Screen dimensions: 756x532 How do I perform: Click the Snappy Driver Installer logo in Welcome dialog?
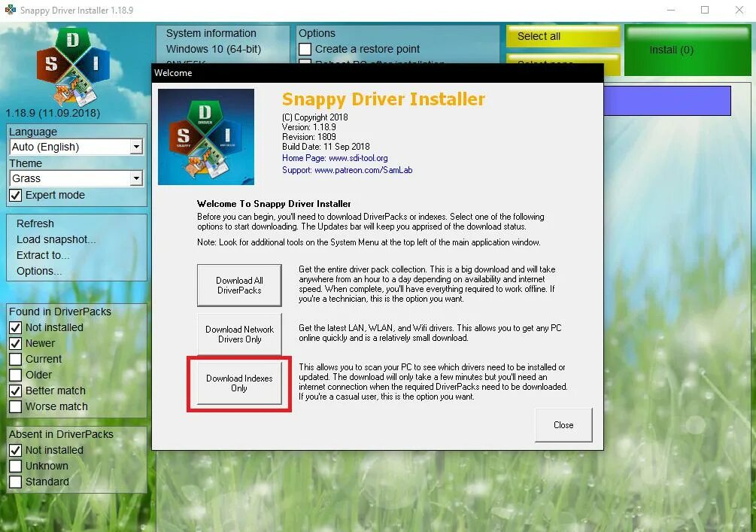pos(206,136)
